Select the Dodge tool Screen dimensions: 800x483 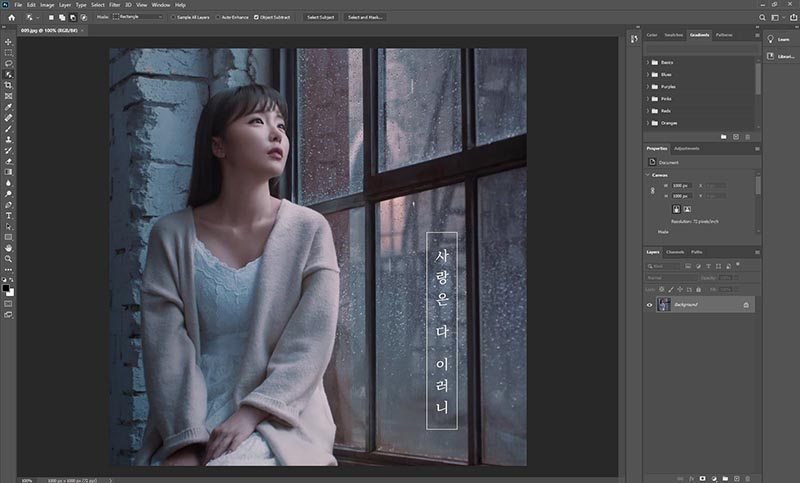pos(8,194)
